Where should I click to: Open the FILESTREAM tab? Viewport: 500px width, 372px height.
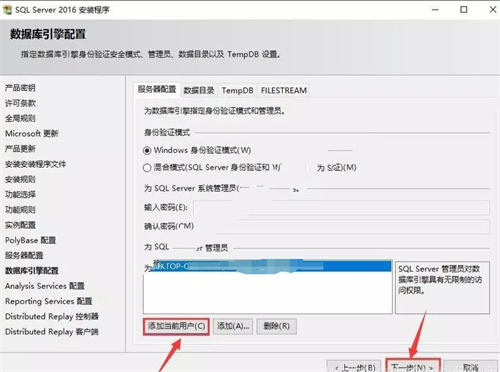click(x=284, y=90)
